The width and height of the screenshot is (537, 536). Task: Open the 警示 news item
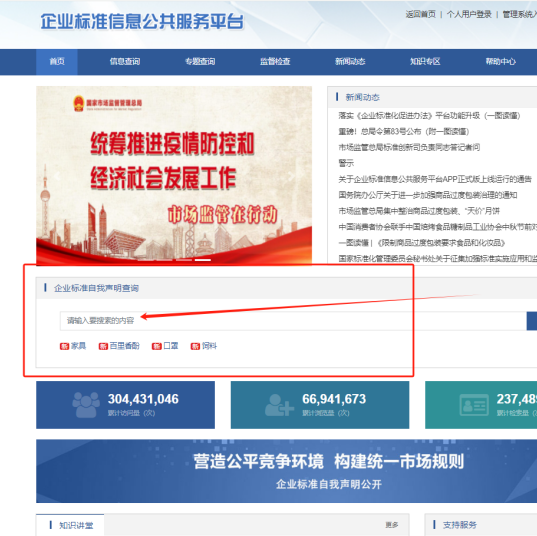pos(346,163)
